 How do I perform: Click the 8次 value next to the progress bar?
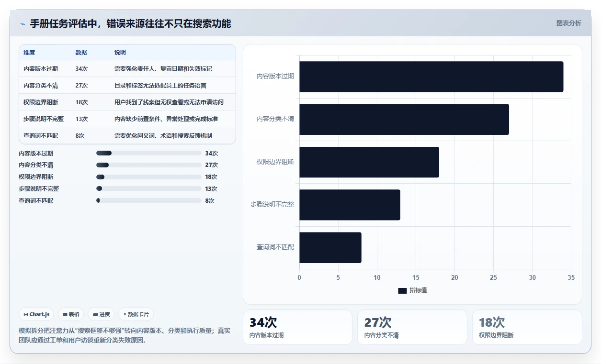click(210, 201)
